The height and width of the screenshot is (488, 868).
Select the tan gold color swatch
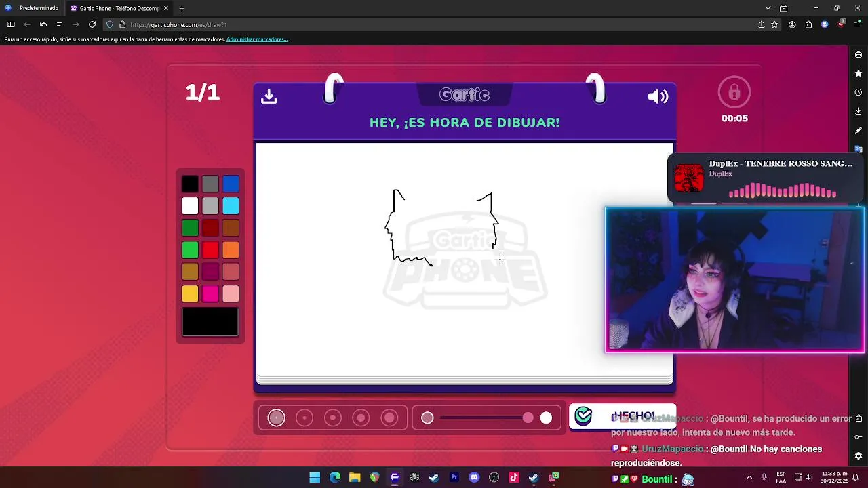click(x=190, y=272)
